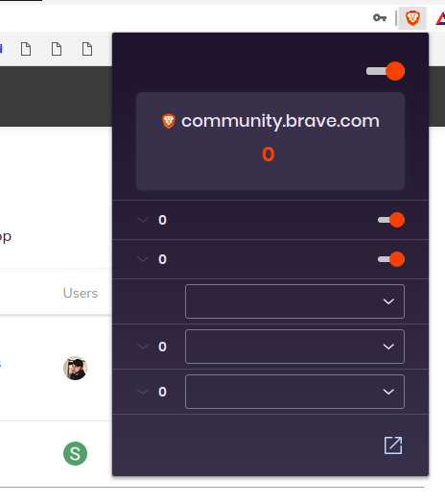Toggle the second row's shield switch
Screen dimensions: 445x504
[391, 259]
